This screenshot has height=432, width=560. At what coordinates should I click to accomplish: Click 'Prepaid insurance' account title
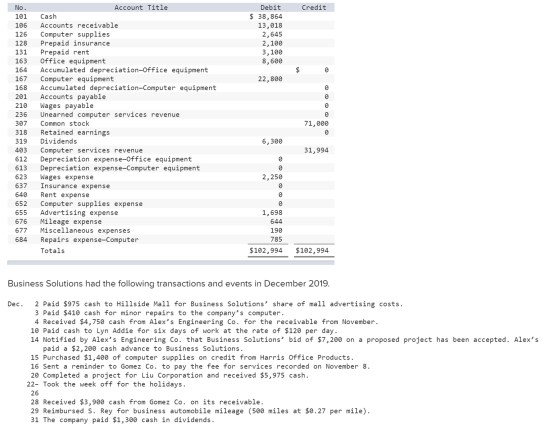coord(75,43)
